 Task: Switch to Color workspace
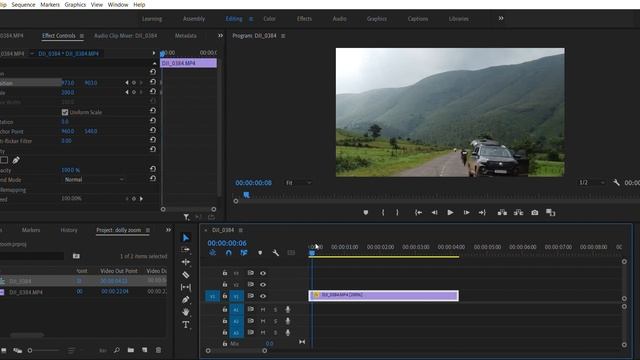click(x=269, y=19)
